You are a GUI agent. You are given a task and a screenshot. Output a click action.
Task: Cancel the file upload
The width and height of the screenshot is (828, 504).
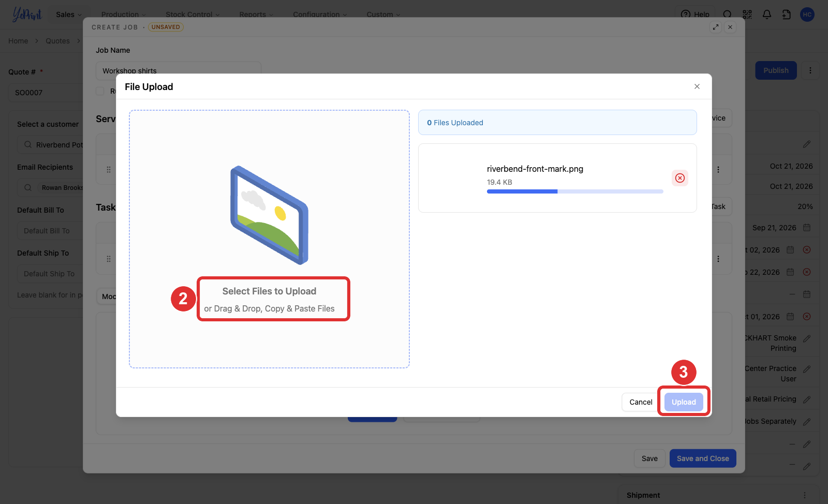tap(641, 402)
